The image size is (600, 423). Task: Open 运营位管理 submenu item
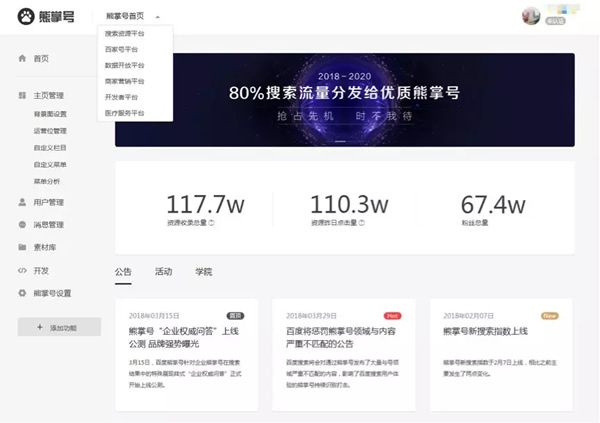click(x=50, y=131)
